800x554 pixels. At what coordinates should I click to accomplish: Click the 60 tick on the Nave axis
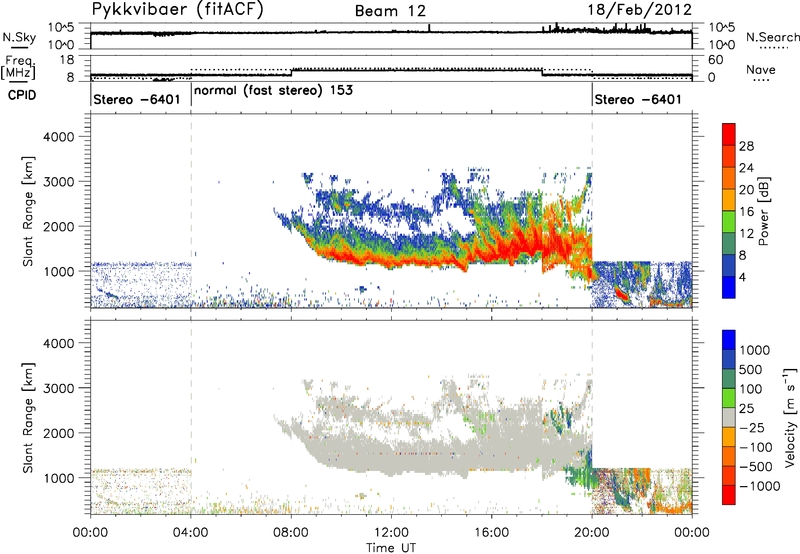point(716,60)
